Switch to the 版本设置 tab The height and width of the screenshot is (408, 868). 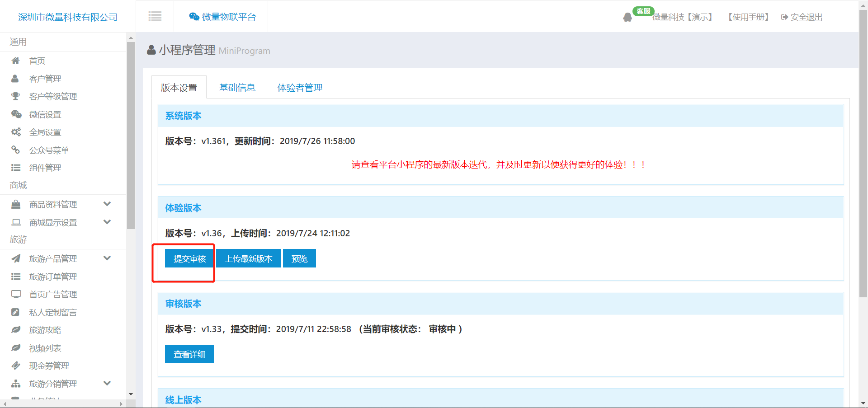[x=179, y=87]
